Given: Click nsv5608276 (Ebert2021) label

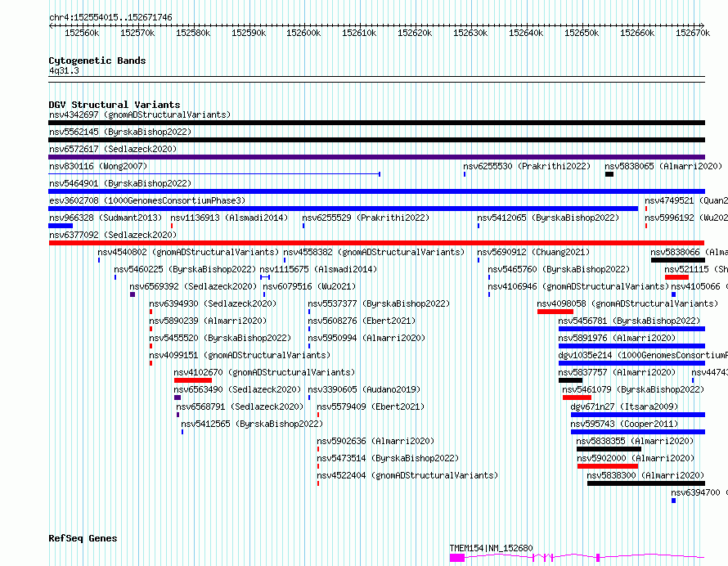Looking at the screenshot, I should [362, 321].
